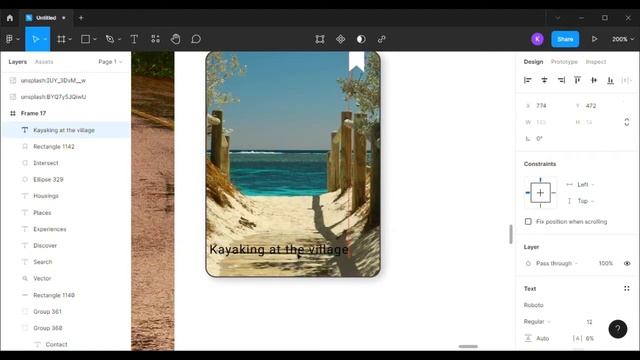Open the 200% zoom dropdown
Image resolution: width=640 pixels, height=360 pixels.
coord(623,39)
